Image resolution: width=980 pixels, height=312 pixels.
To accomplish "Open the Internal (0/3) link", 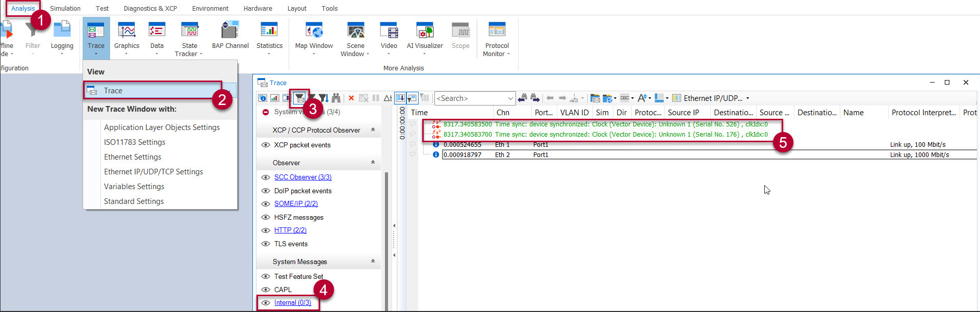I will click(x=293, y=303).
